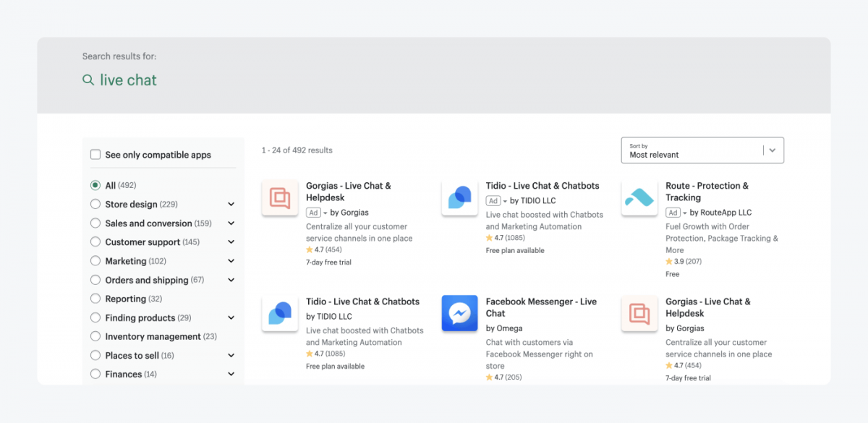The height and width of the screenshot is (423, 868).
Task: Open the Facebook Messenger app icon
Action: 460,313
